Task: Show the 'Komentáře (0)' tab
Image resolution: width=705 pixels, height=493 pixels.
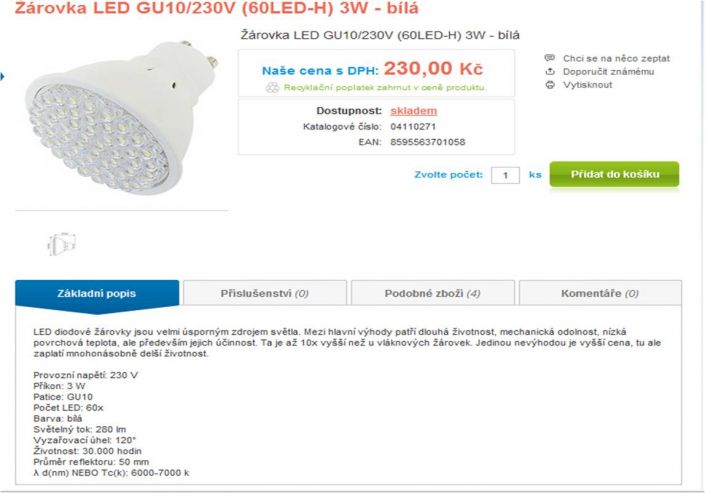Action: [600, 293]
